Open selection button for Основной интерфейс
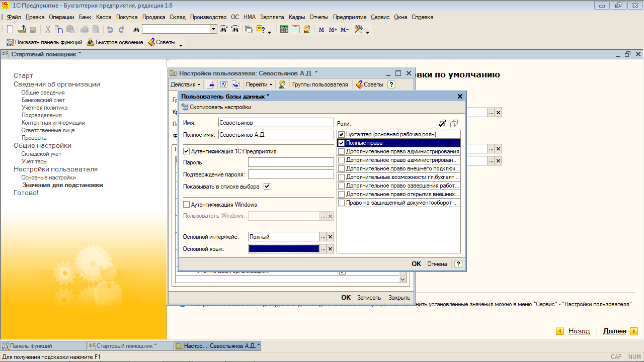This screenshot has width=644, height=362. click(323, 237)
